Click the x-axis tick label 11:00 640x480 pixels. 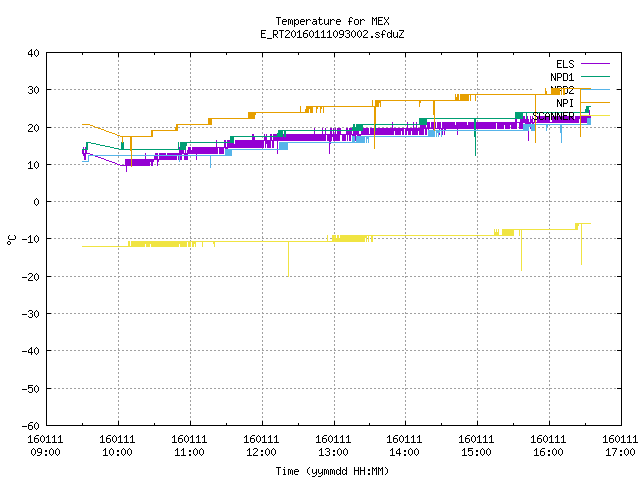tap(189, 452)
